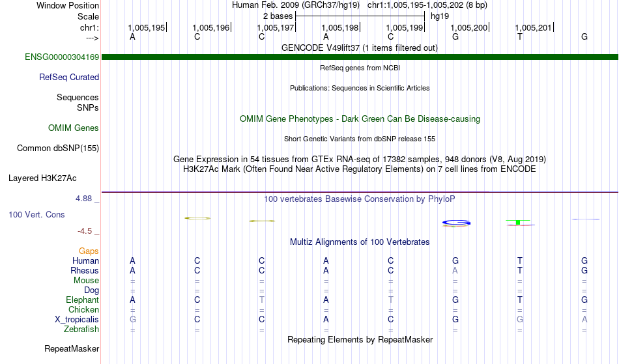Click the Layered H3K27Ac track label
619x364 pixels.
(42, 178)
